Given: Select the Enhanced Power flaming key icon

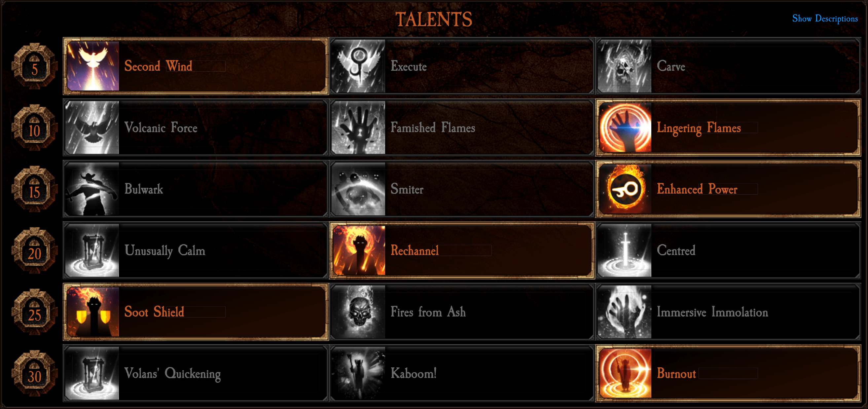Looking at the screenshot, I should point(626,189).
